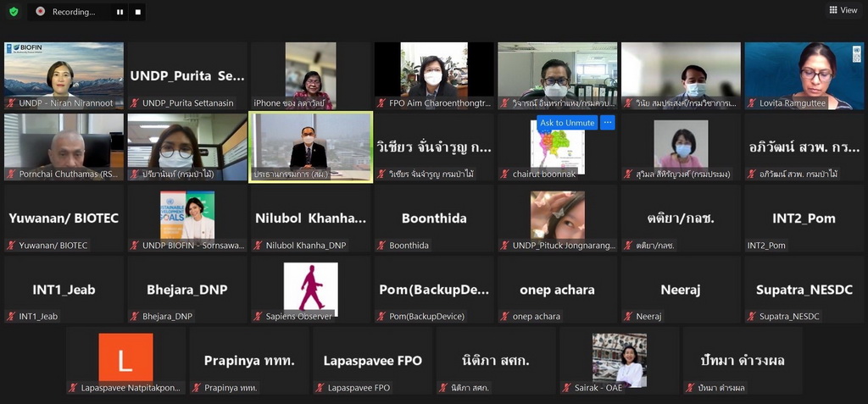Stop the meeting recording
The image size is (868, 404).
point(138,13)
